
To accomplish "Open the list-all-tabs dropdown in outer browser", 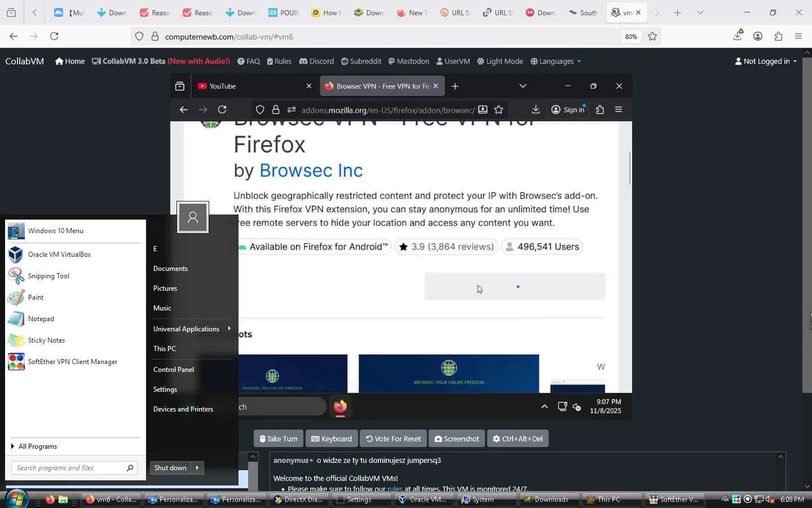I will coord(700,12).
